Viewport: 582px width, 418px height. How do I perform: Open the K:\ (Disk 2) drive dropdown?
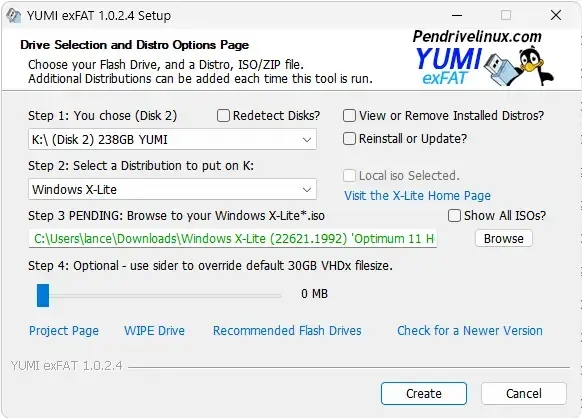click(x=172, y=140)
